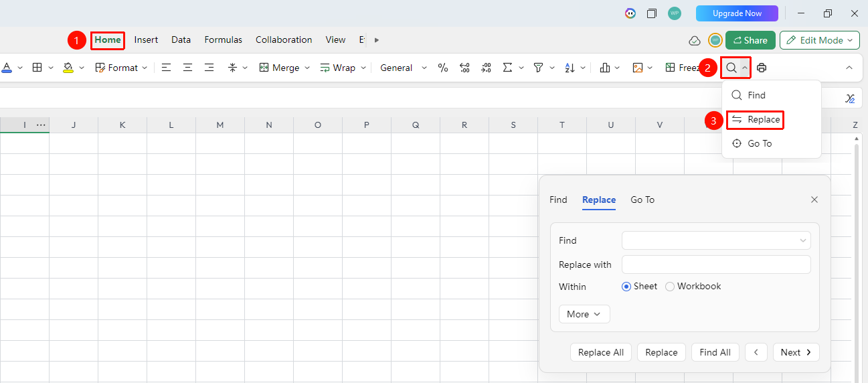868x383 pixels.
Task: Expand the More options button
Action: point(584,314)
